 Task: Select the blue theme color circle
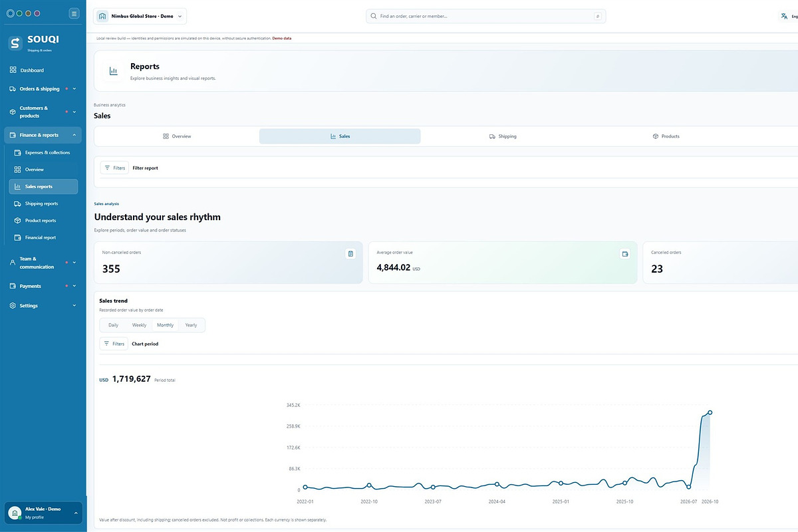click(11, 13)
